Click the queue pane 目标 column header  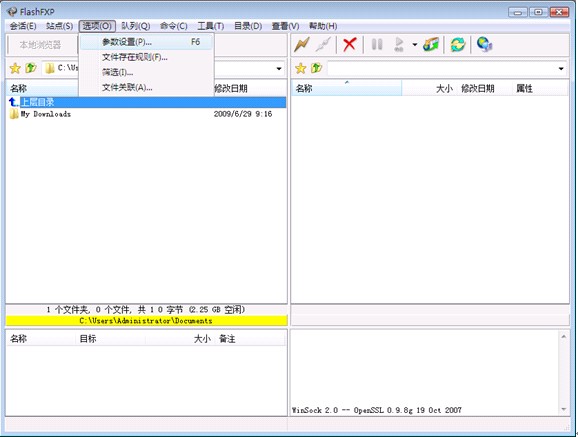(x=111, y=339)
